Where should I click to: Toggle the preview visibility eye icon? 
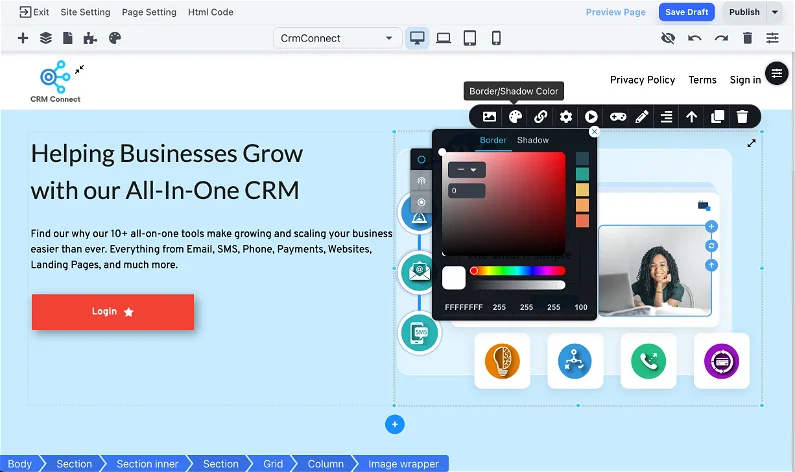click(x=668, y=38)
